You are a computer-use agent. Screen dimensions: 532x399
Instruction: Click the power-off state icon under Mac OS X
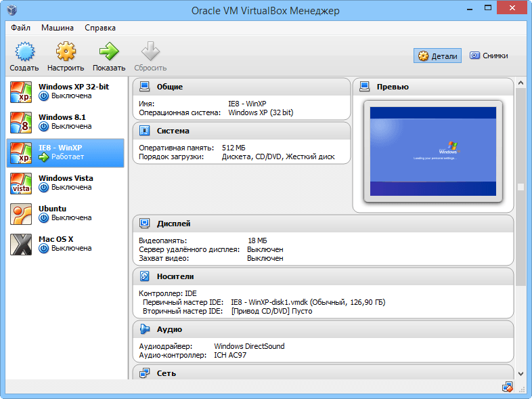43,249
